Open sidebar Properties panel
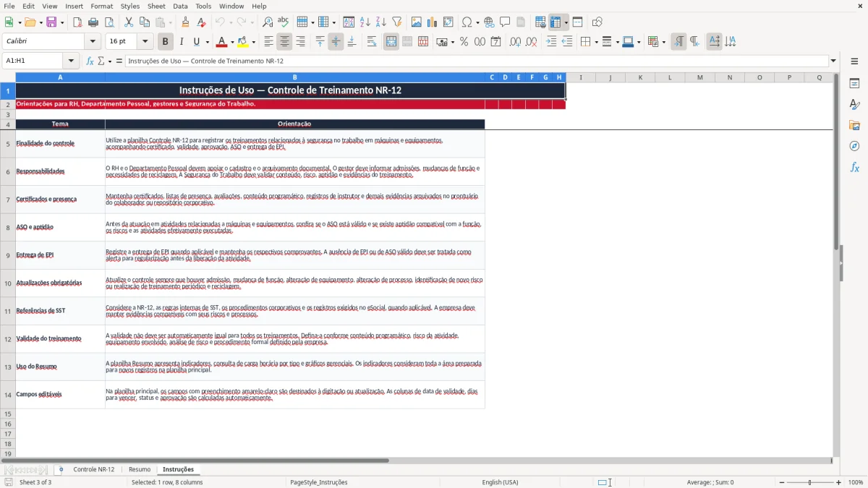This screenshot has width=868, height=488. click(x=854, y=84)
